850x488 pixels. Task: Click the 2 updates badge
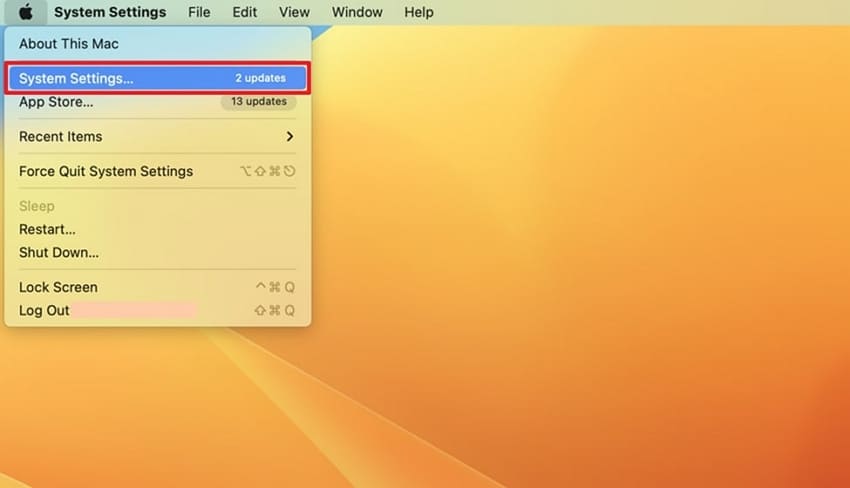tap(260, 78)
